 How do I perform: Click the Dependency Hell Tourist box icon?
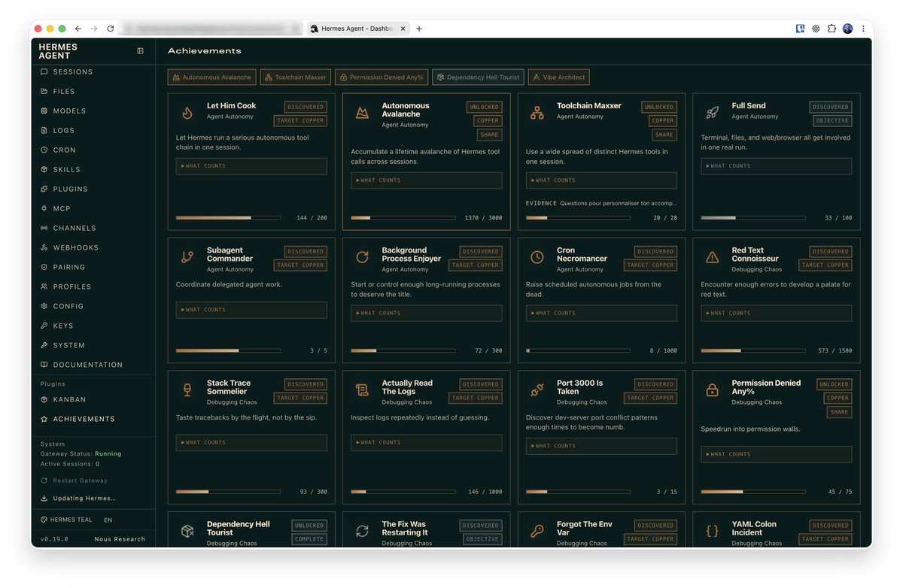(x=187, y=532)
